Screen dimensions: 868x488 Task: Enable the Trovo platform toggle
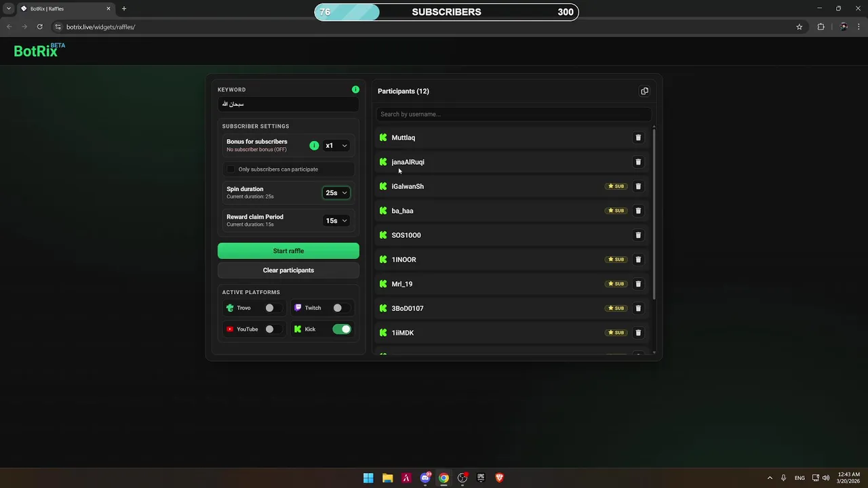coord(274,308)
